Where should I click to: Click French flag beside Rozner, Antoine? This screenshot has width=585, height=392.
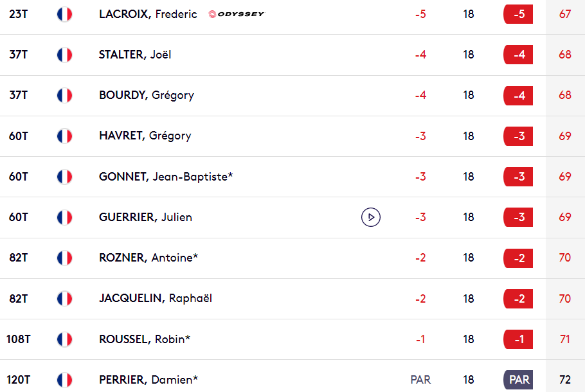[x=64, y=258]
